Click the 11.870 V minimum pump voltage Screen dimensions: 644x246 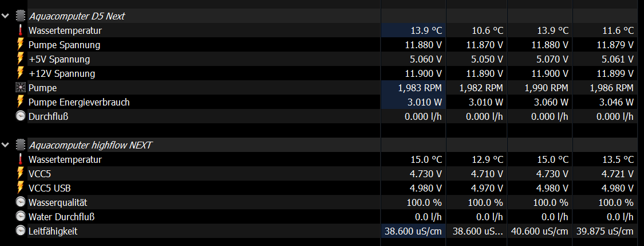[485, 45]
